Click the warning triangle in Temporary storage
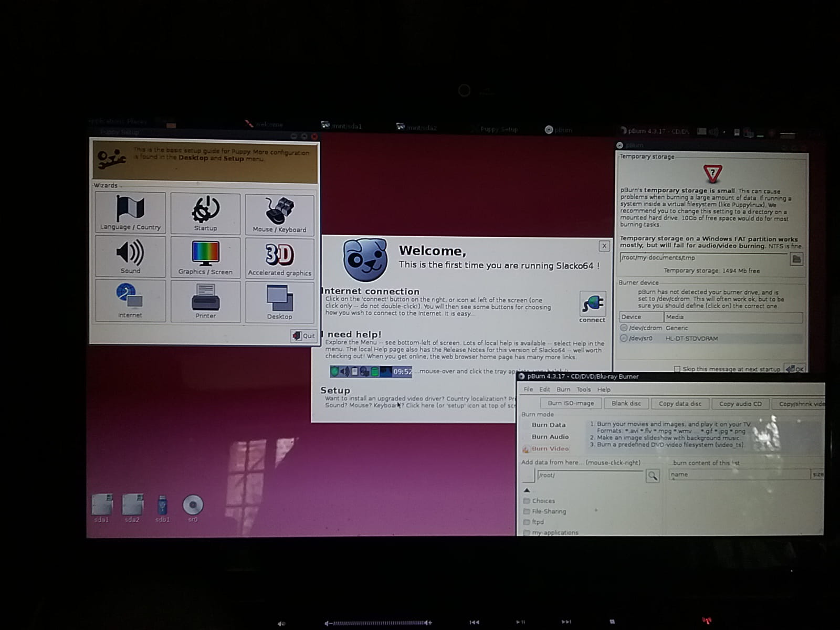The width and height of the screenshot is (840, 630). pyautogui.click(x=712, y=173)
